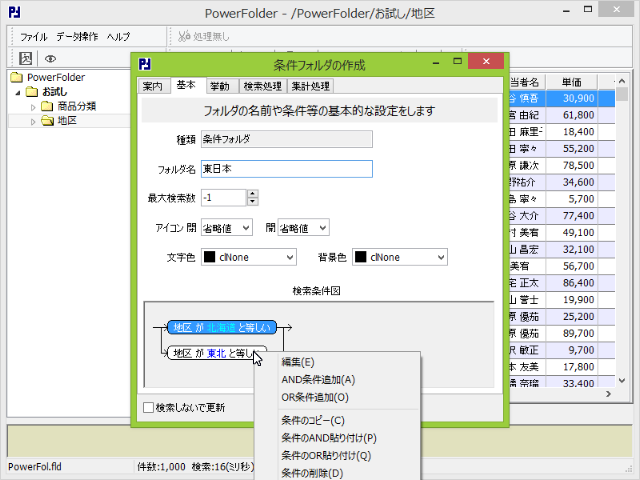Open the アイコン 閉 dropdown
Image resolution: width=640 pixels, height=480 pixels.
pos(227,228)
